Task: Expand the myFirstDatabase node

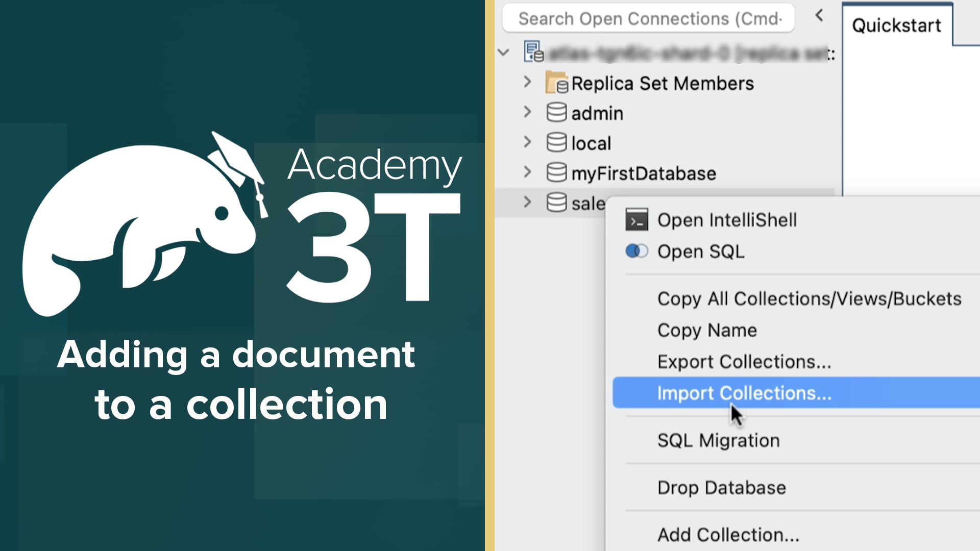Action: (528, 172)
